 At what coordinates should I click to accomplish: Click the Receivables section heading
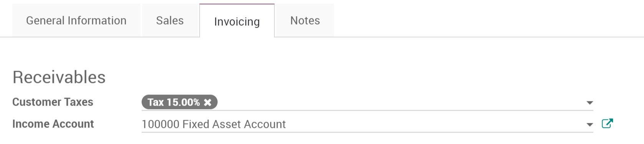59,77
